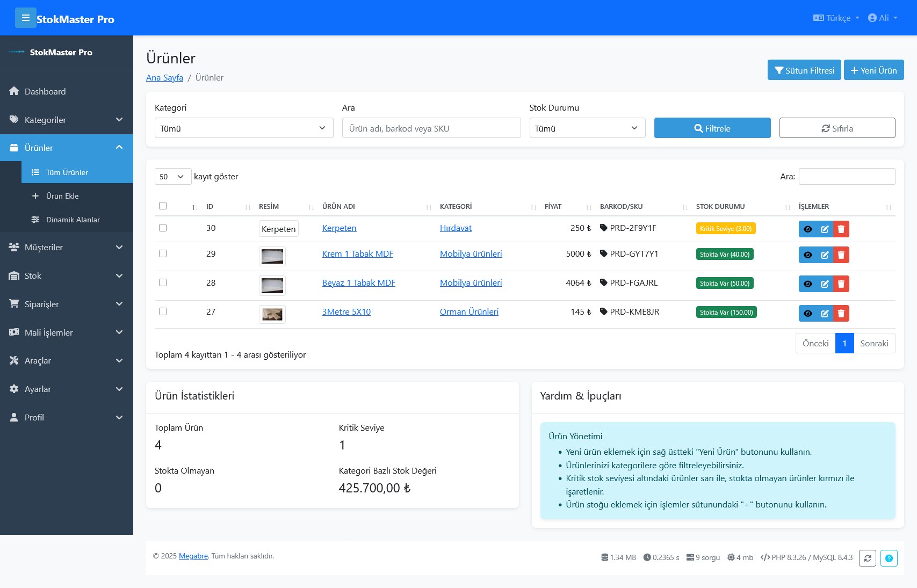Viewport: 917px width, 588px height.
Task: Click the refresh icon in the footer status bar
Action: [x=867, y=558]
